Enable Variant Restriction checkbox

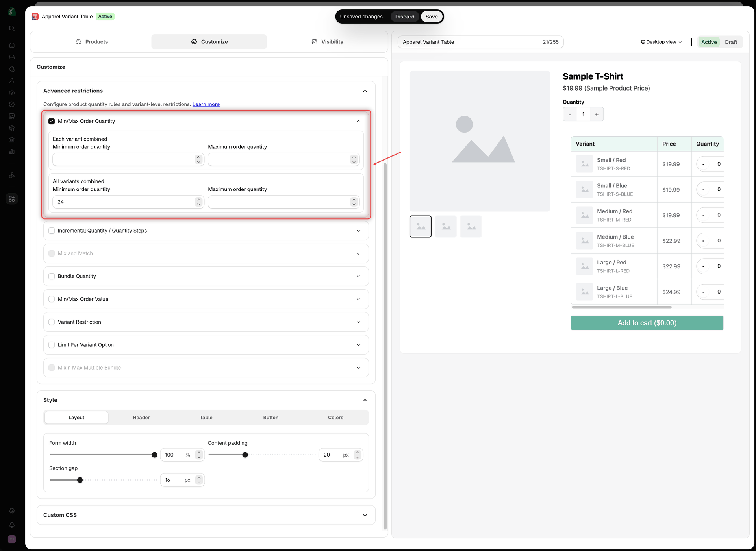52,322
